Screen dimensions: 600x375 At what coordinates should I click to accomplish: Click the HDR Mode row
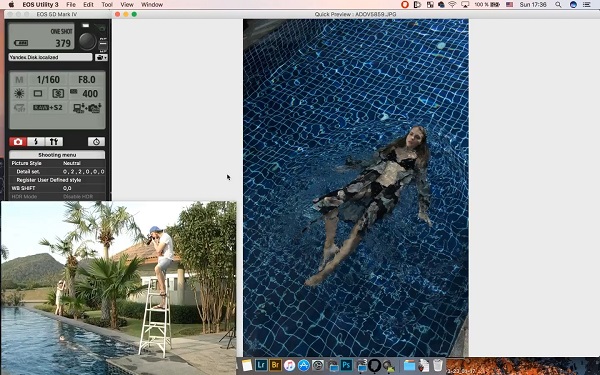(57, 197)
